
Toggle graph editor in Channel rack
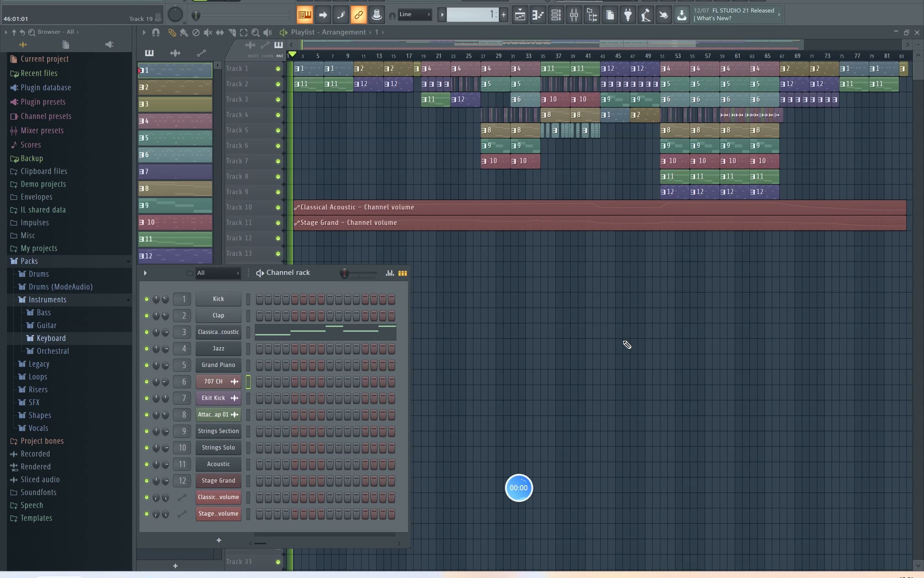click(389, 273)
